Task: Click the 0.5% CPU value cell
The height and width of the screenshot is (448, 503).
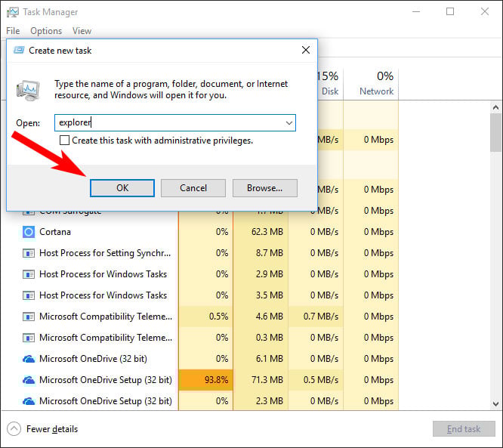Action: 206,317
